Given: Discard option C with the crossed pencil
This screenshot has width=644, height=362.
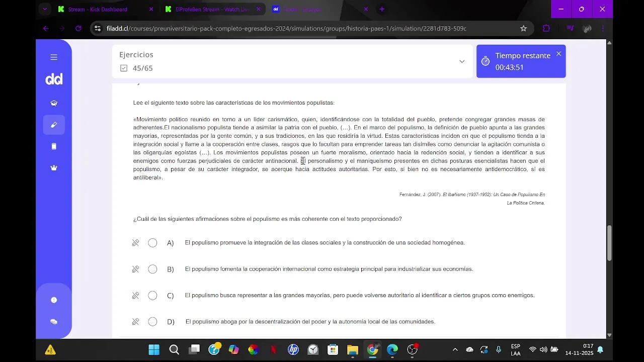Looking at the screenshot, I should pyautogui.click(x=135, y=296).
